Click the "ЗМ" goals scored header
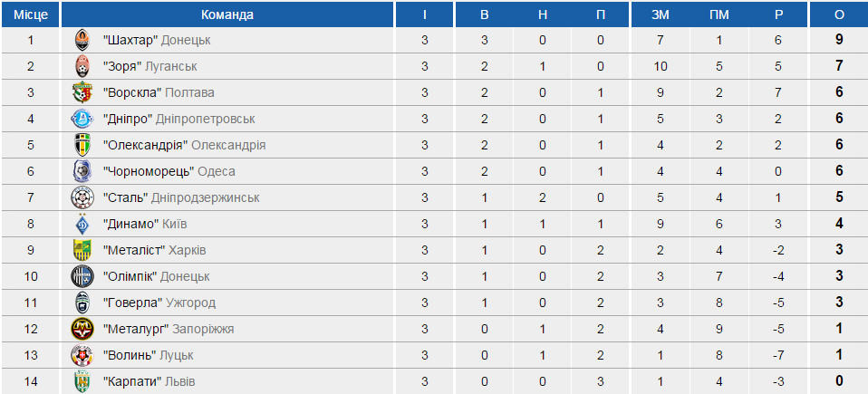The height and width of the screenshot is (394, 868). 661,14
